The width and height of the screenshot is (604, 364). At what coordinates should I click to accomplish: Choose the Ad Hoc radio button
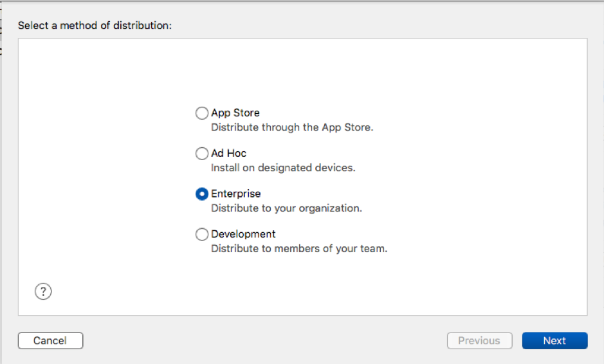point(202,154)
